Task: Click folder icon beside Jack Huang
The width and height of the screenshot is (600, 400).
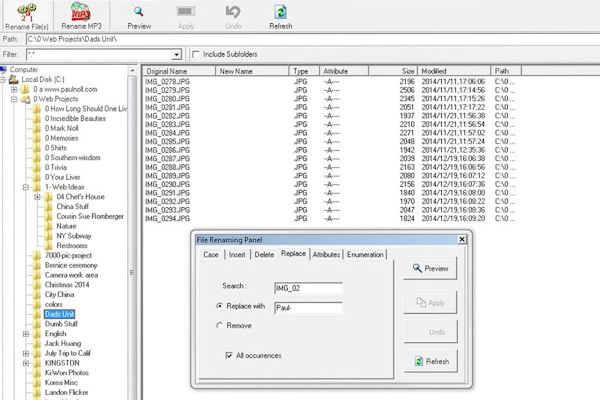Action: (37, 343)
